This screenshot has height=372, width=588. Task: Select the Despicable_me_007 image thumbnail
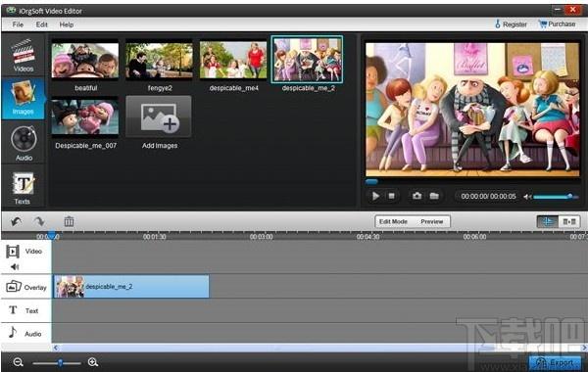(x=85, y=116)
